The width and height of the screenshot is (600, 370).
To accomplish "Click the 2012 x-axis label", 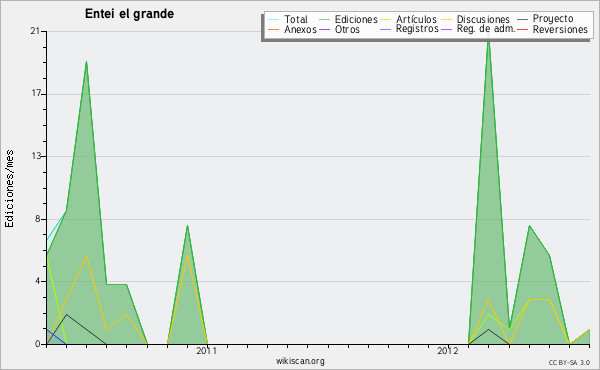I will 448,351.
